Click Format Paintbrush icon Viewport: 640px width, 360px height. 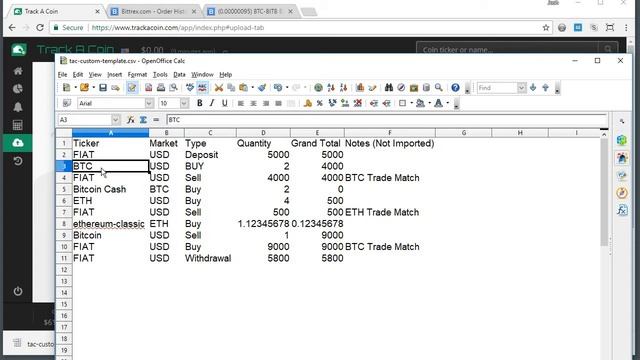pyautogui.click(x=262, y=88)
